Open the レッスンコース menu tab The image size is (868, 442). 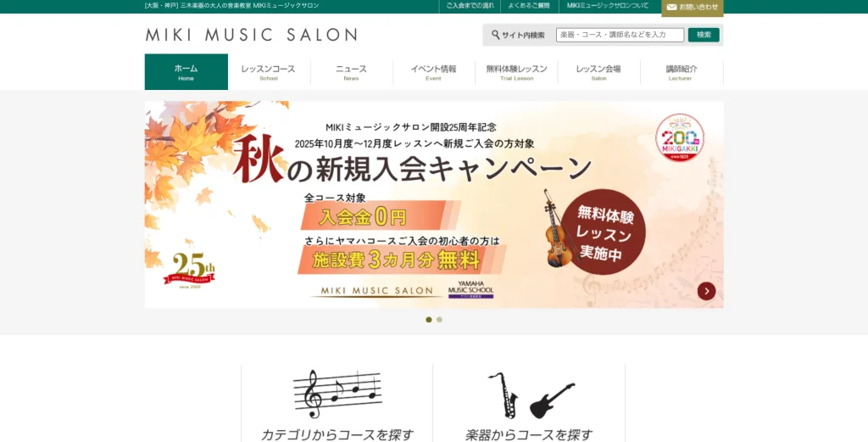click(269, 72)
